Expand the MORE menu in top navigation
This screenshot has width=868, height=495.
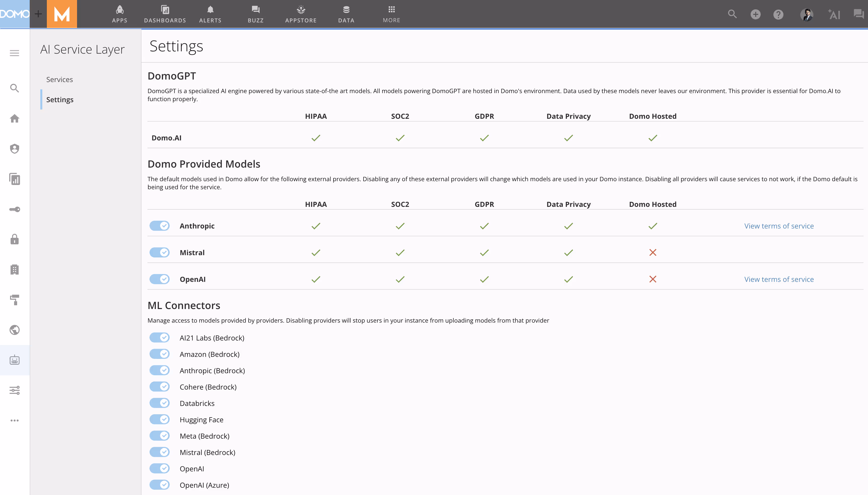click(x=391, y=14)
